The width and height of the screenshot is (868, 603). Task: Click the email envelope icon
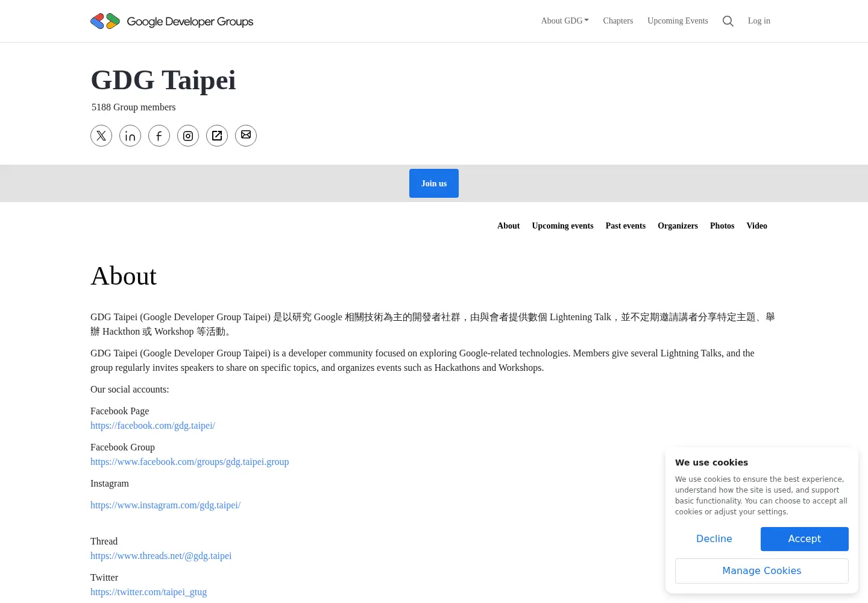click(x=246, y=136)
